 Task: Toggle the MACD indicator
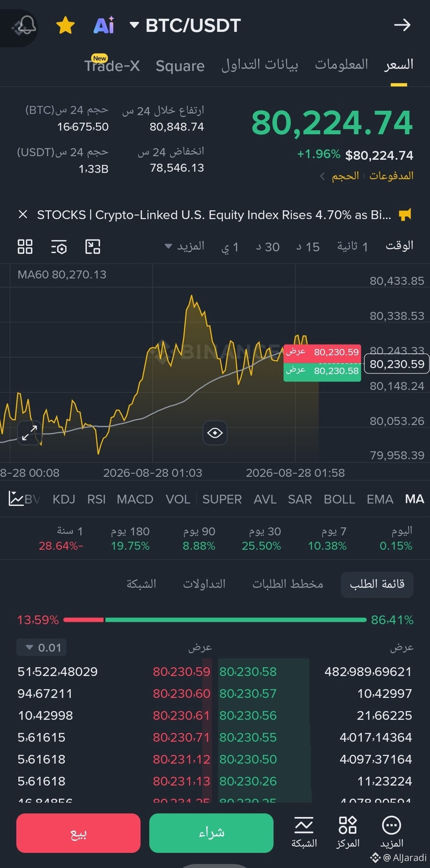[135, 499]
